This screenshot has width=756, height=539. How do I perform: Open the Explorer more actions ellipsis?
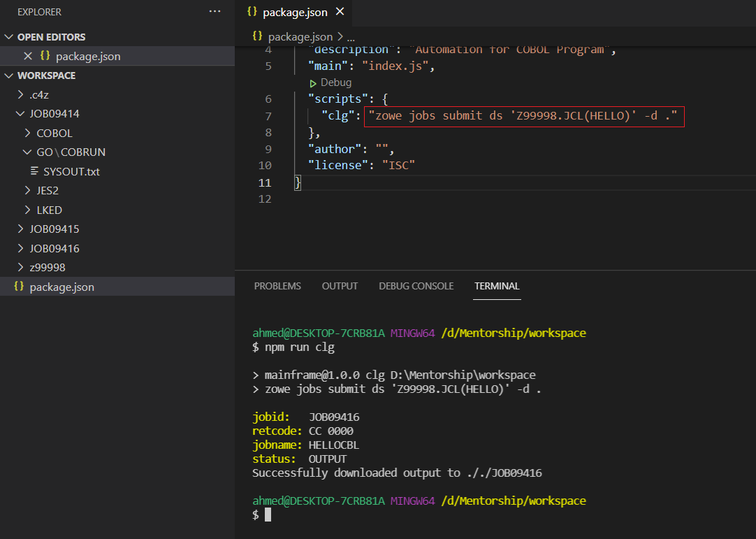(215, 12)
